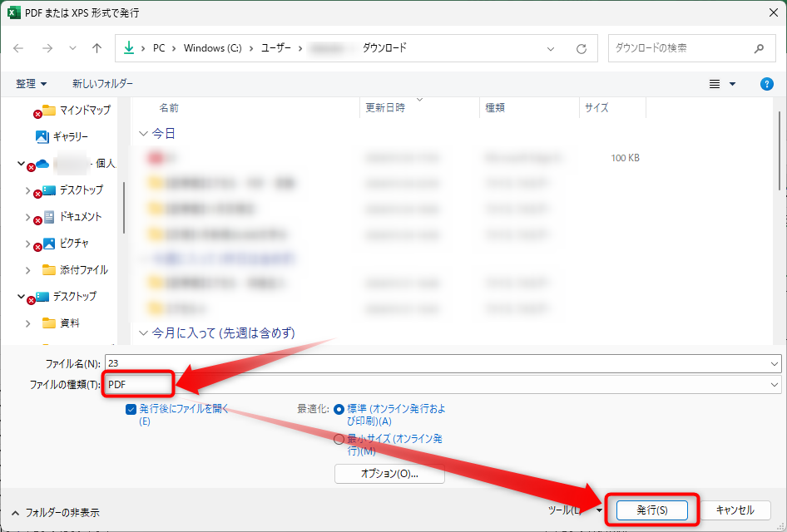Collapse the 今日 file group

tap(143, 133)
